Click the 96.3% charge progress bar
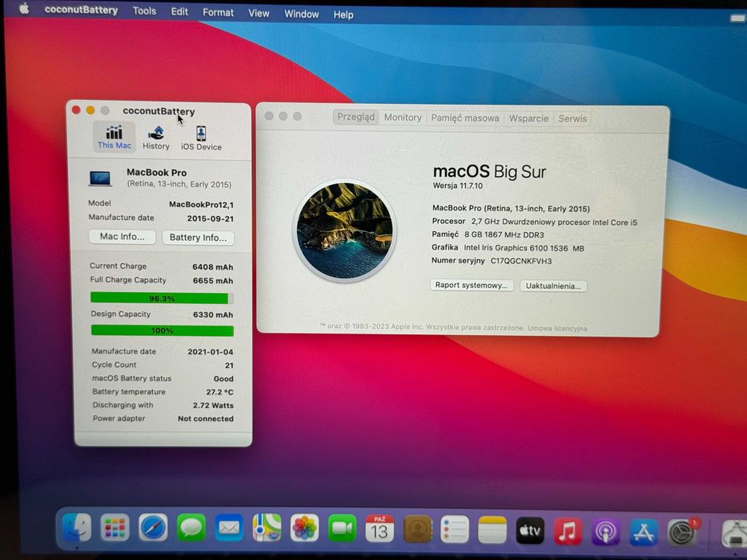 click(162, 298)
